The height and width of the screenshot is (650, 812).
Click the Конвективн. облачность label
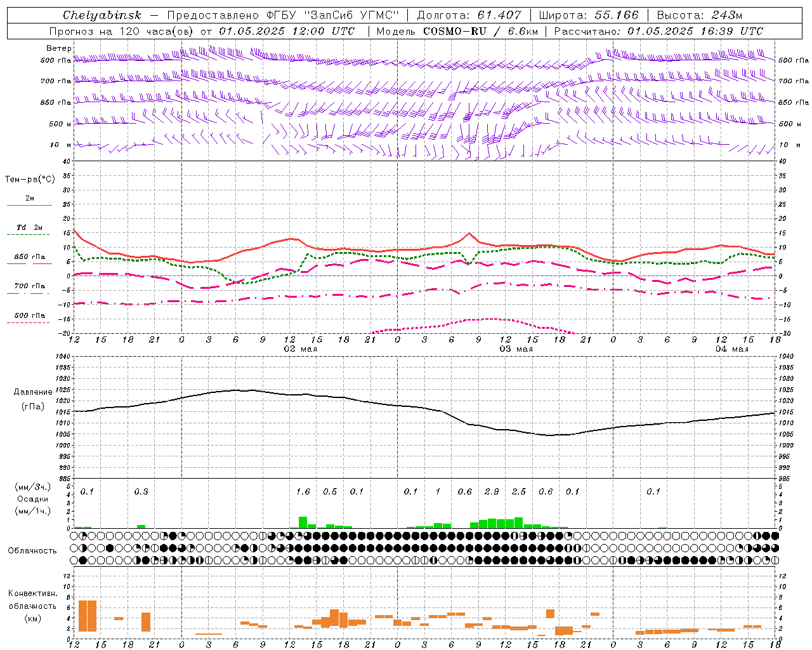tap(32, 600)
